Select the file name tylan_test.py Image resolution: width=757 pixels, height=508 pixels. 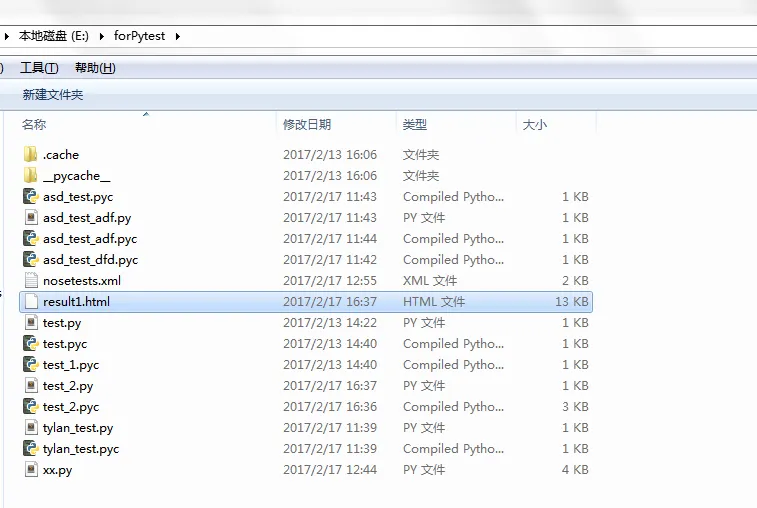(78, 428)
